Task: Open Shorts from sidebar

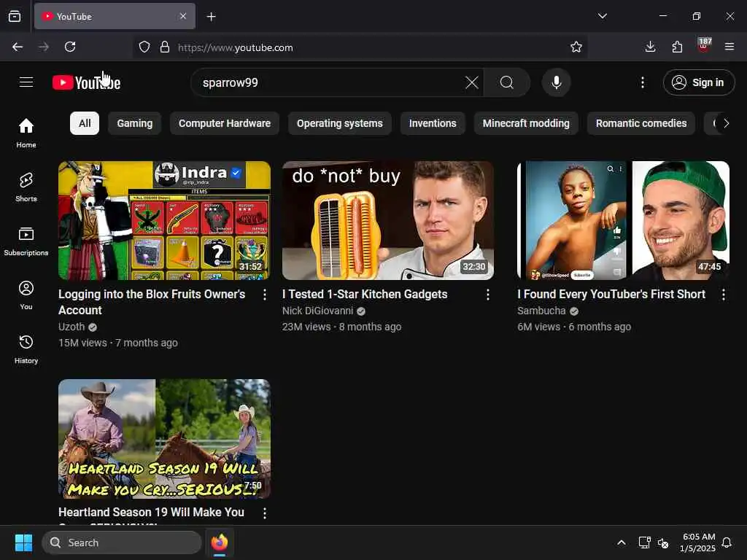Action: (26, 187)
